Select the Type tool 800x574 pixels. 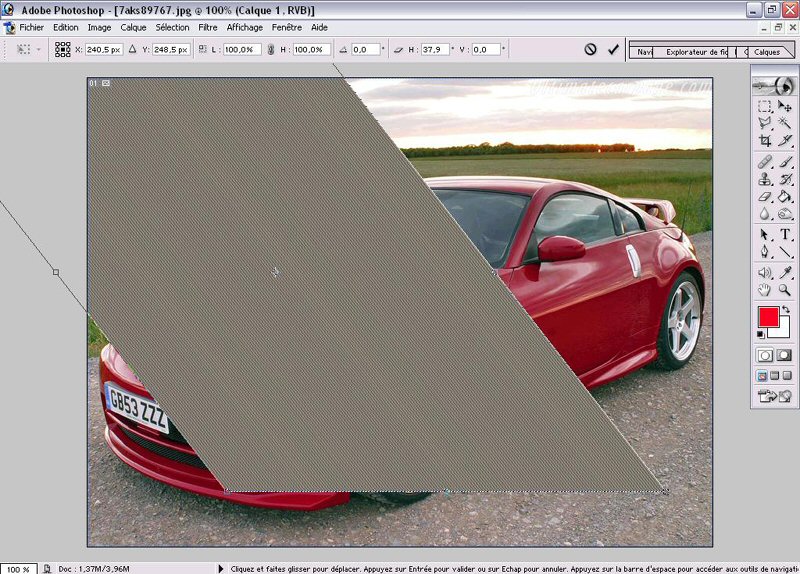coord(785,234)
